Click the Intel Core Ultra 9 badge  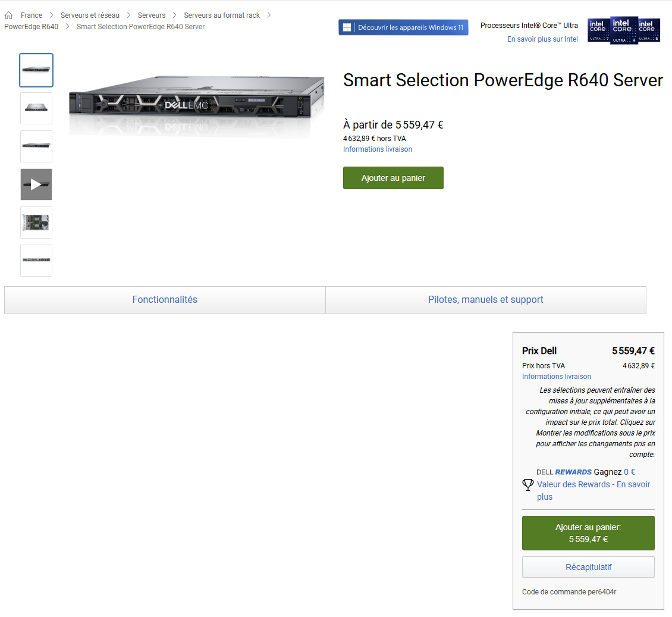click(624, 31)
